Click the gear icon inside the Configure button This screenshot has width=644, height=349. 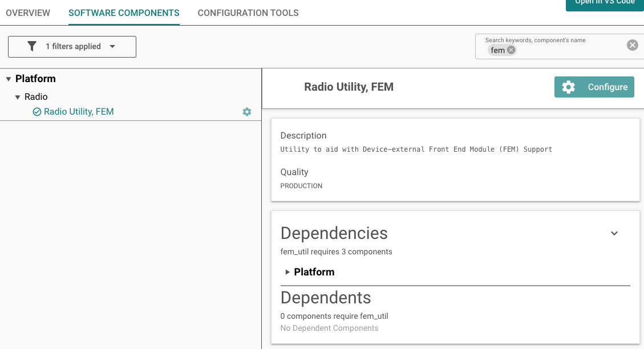[568, 87]
